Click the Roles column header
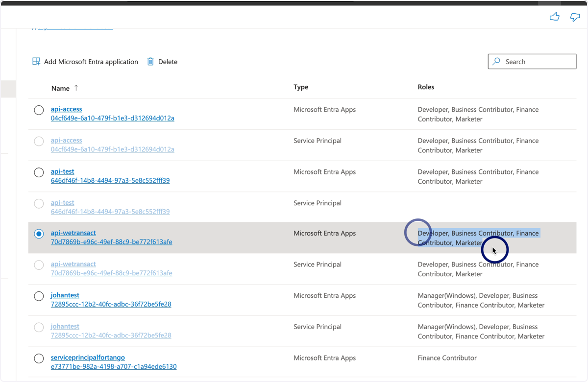 (x=426, y=87)
